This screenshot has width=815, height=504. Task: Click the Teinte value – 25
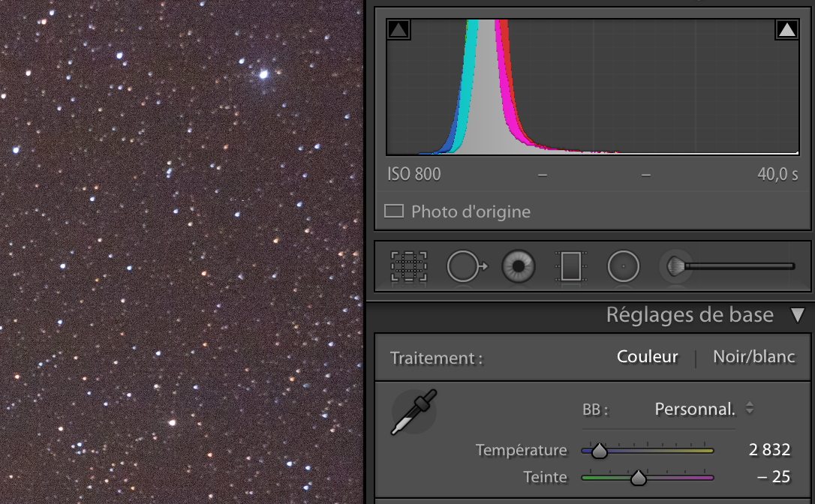(774, 476)
